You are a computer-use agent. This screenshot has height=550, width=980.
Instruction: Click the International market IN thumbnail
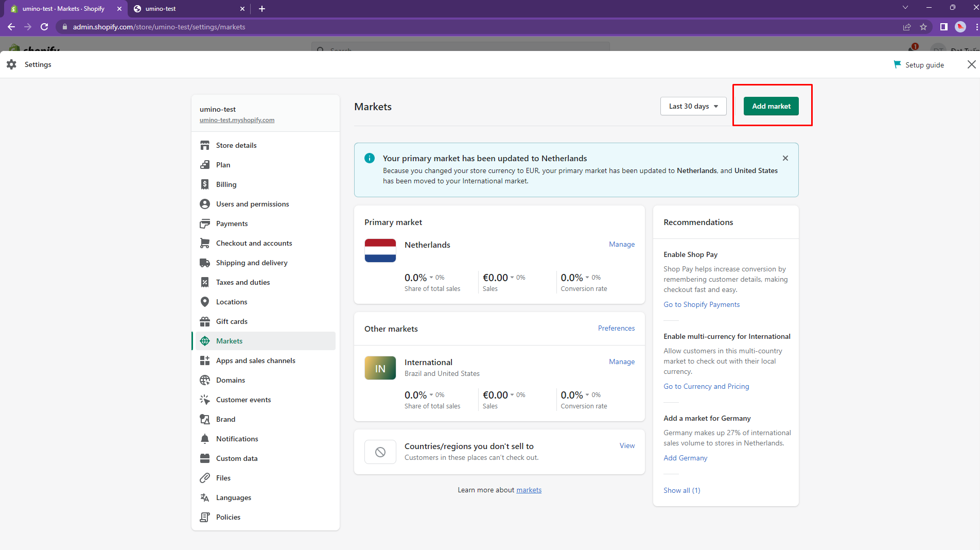point(380,368)
